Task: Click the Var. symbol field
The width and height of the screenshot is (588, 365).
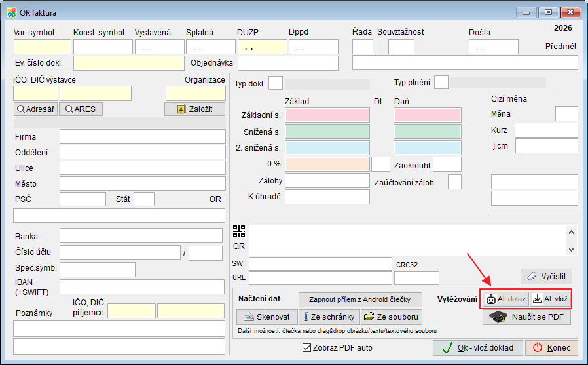Action: 43,47
